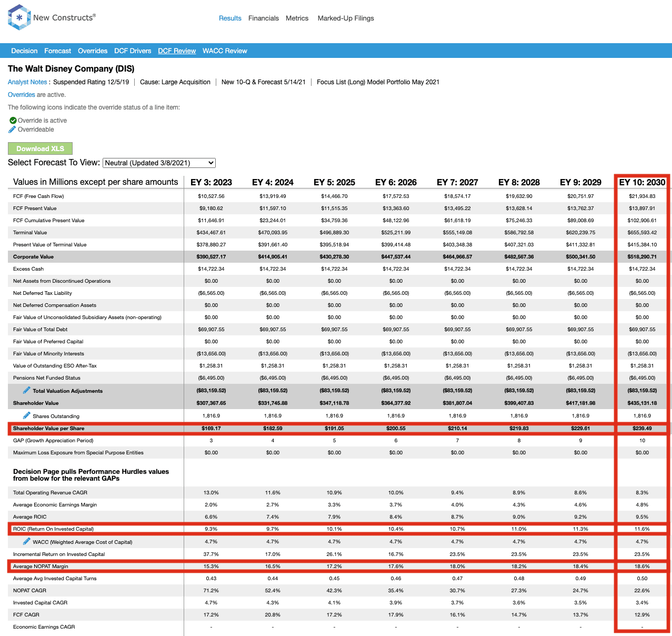The image size is (672, 636).
Task: Click the Fair Value of Total Debt label
Action: 41,330
